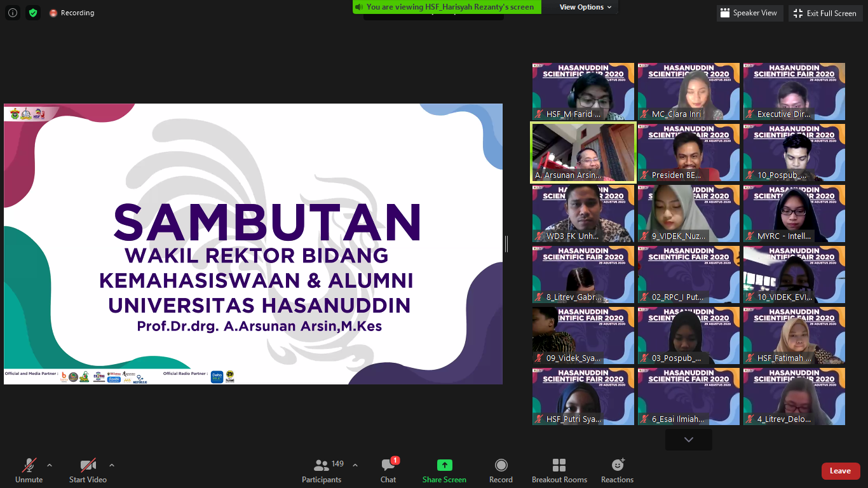Click the shared screen viewing notice banner
The height and width of the screenshot is (488, 868).
pos(447,7)
